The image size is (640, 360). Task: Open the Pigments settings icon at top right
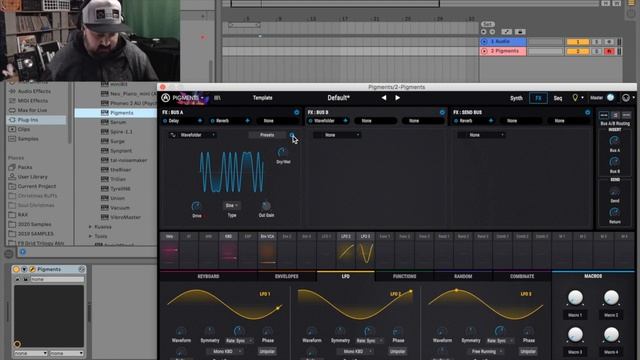pos(626,98)
